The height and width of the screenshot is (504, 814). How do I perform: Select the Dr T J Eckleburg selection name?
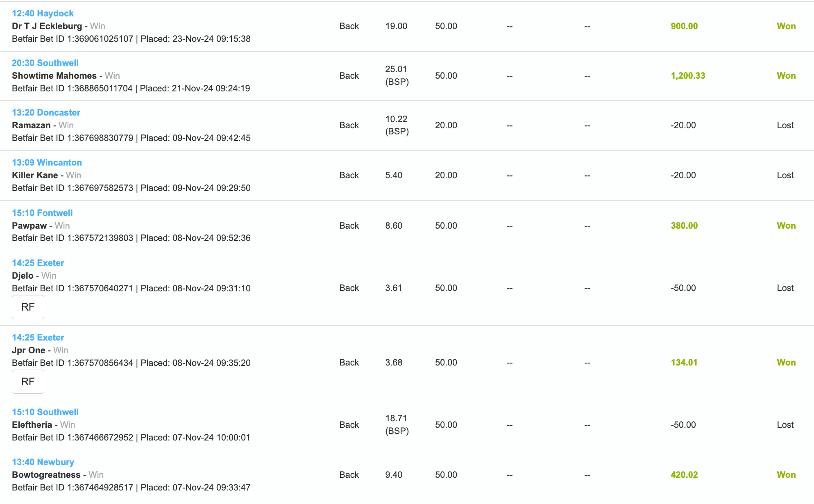coord(47,26)
